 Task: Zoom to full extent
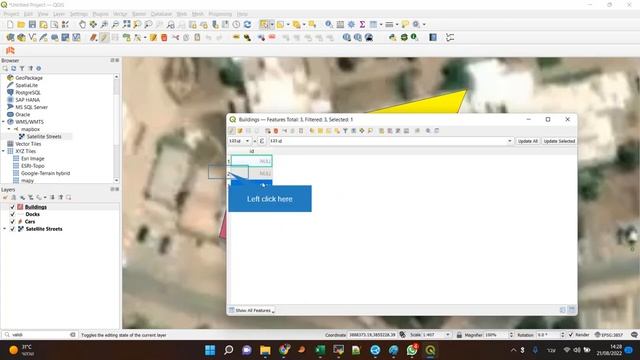pyautogui.click(x=127, y=25)
